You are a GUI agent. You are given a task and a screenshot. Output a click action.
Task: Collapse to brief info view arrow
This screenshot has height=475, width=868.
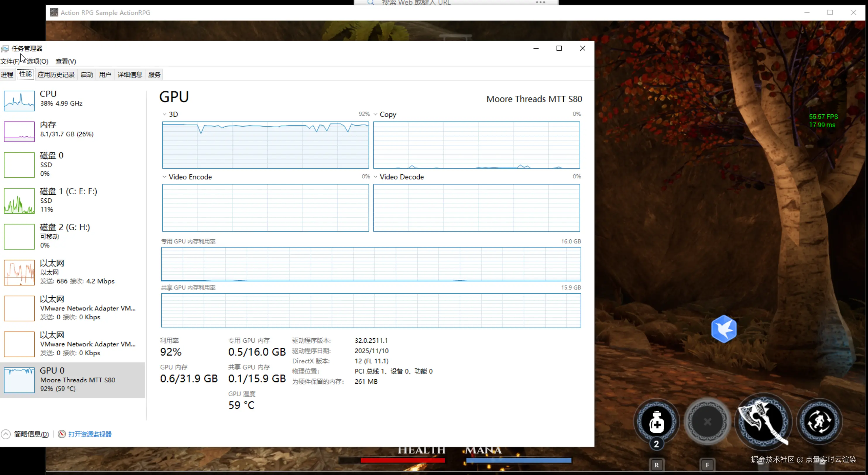click(x=6, y=434)
